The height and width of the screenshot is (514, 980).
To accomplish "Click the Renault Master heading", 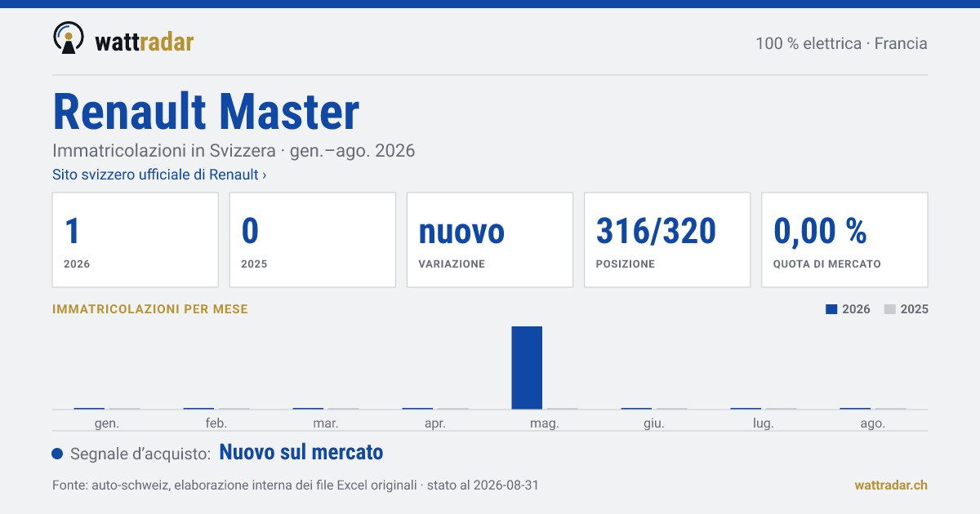I will point(206,112).
